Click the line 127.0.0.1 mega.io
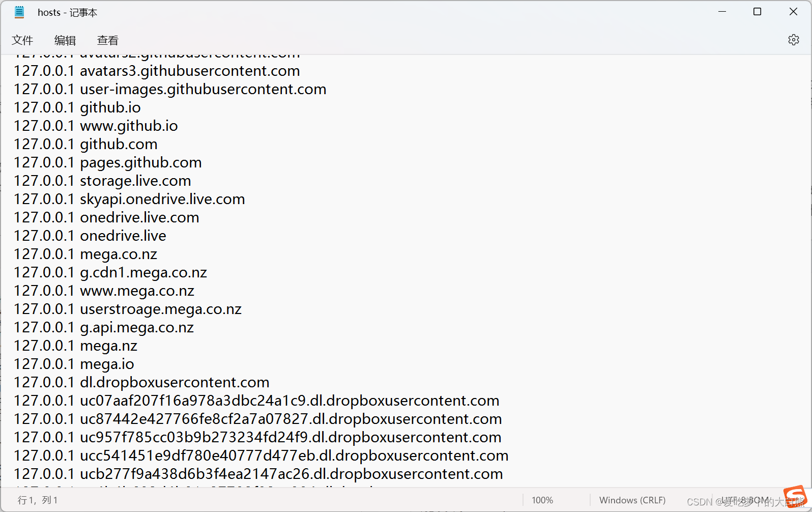Viewport: 812px width, 512px height. pyautogui.click(x=74, y=364)
